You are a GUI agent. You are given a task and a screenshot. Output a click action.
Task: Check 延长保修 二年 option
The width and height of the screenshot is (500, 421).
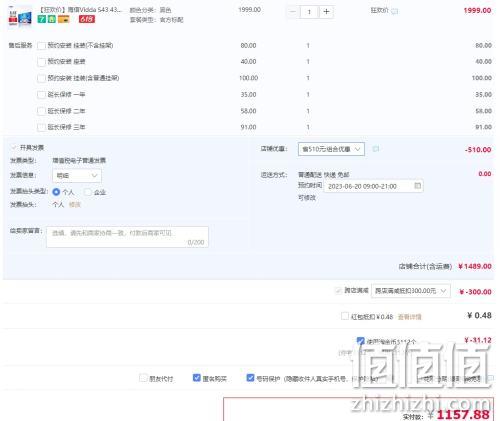point(41,111)
